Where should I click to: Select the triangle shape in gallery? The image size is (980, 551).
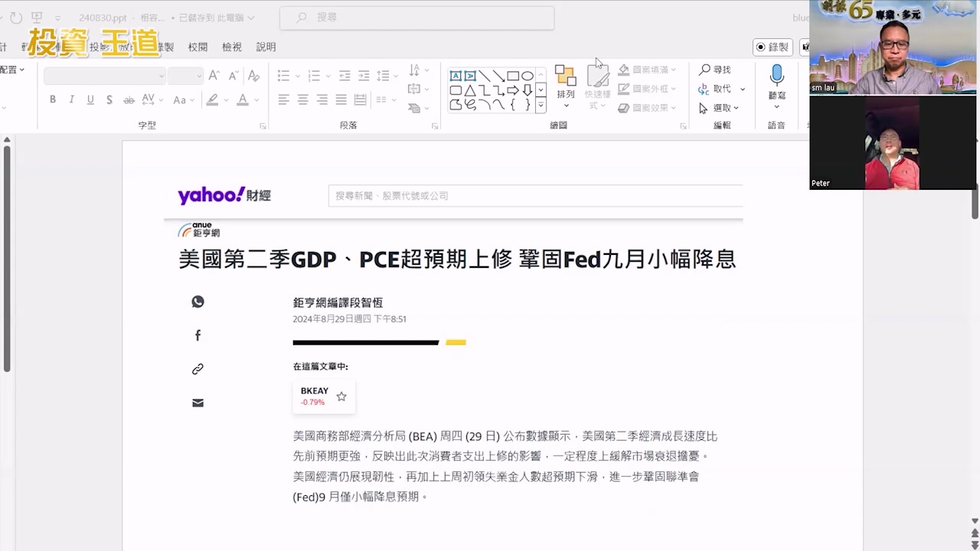click(x=470, y=90)
